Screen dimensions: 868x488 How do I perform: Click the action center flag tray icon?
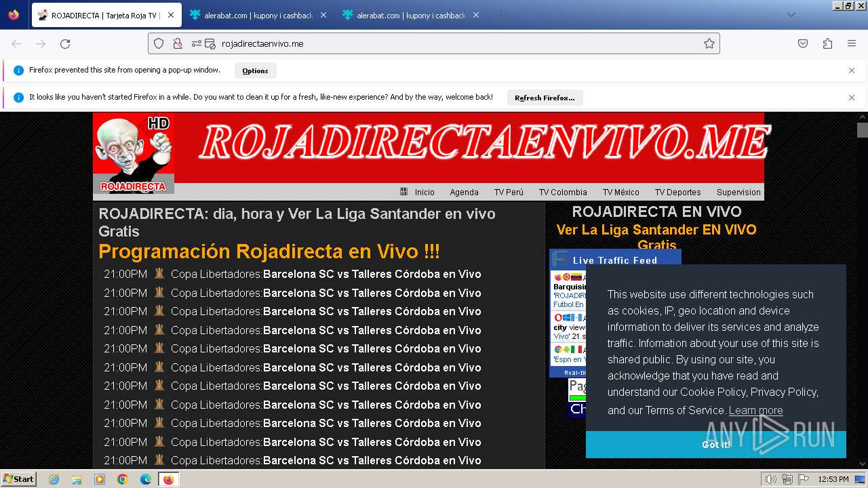[x=803, y=479]
